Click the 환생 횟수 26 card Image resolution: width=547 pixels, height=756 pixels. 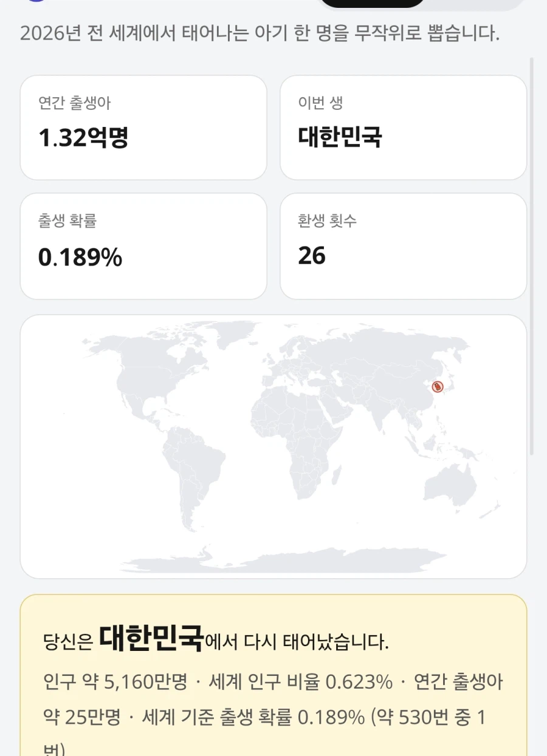coord(403,246)
